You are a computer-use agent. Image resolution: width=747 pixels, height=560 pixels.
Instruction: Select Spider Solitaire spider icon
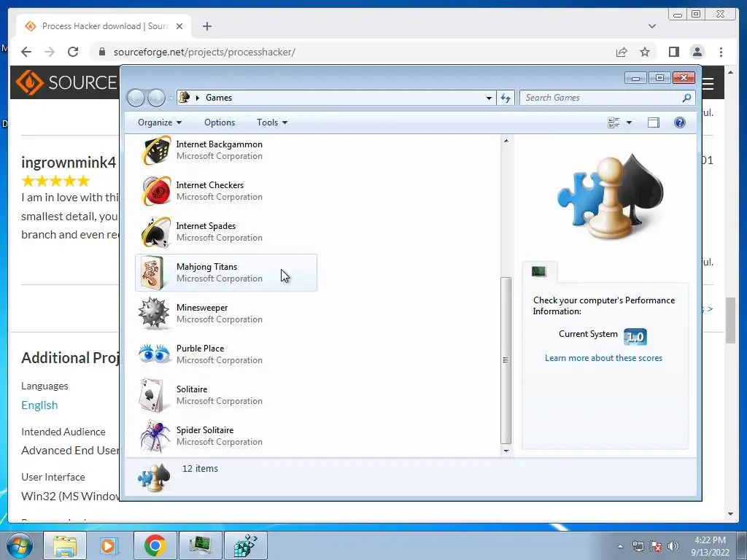pyautogui.click(x=155, y=436)
